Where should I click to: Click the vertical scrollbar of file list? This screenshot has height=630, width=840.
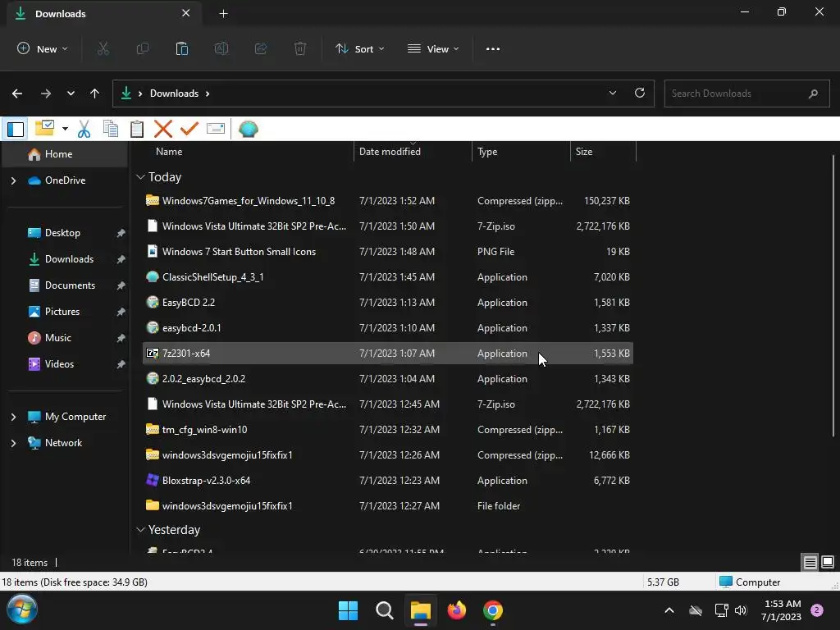833,295
